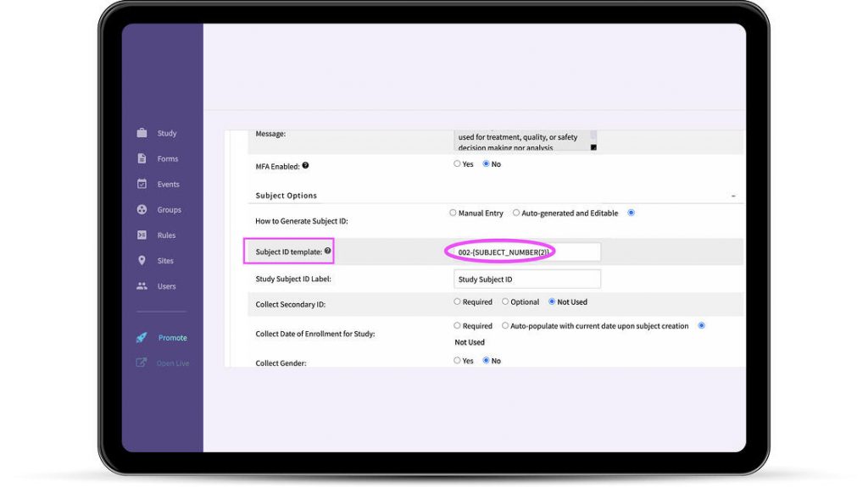
Task: Select Auto-generated and Editable option
Action: [516, 213]
